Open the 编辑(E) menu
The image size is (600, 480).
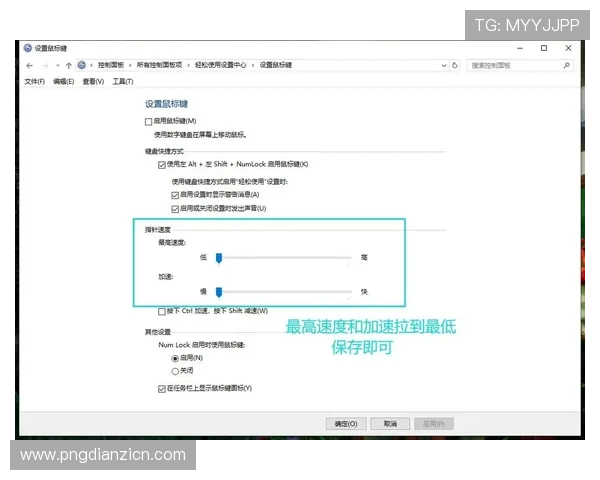[x=64, y=82]
